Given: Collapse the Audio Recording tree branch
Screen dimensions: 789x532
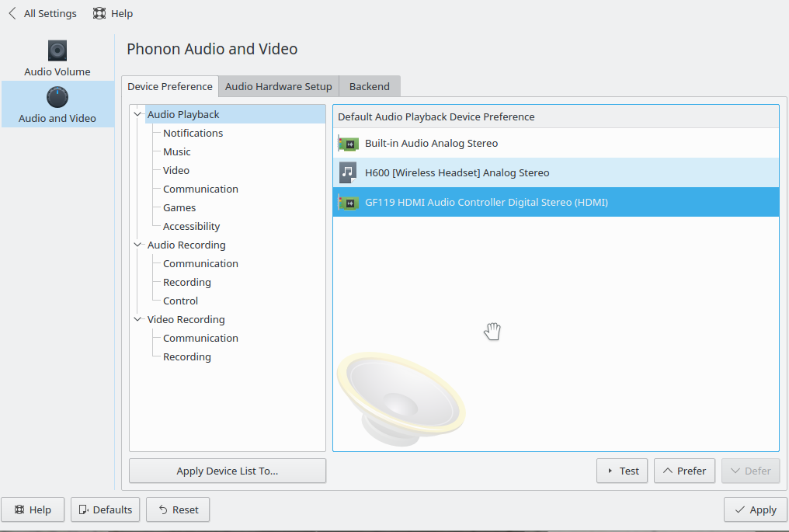Looking at the screenshot, I should tap(138, 245).
